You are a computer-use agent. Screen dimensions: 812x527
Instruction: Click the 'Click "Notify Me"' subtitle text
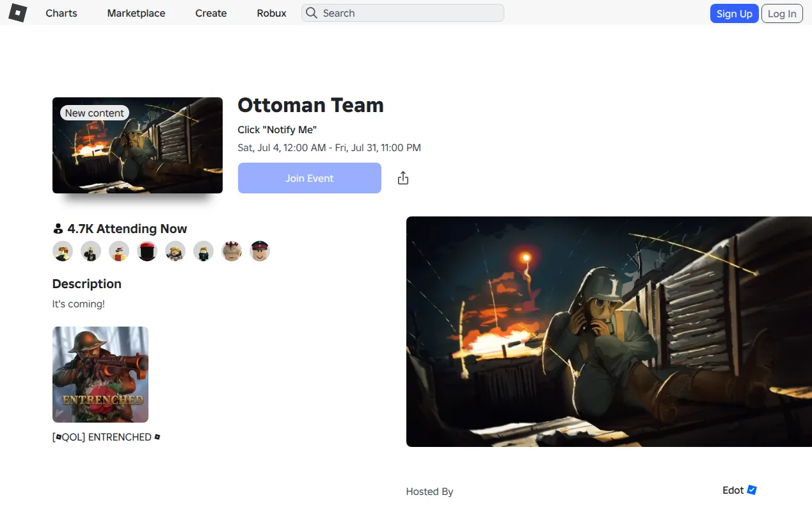[277, 129]
